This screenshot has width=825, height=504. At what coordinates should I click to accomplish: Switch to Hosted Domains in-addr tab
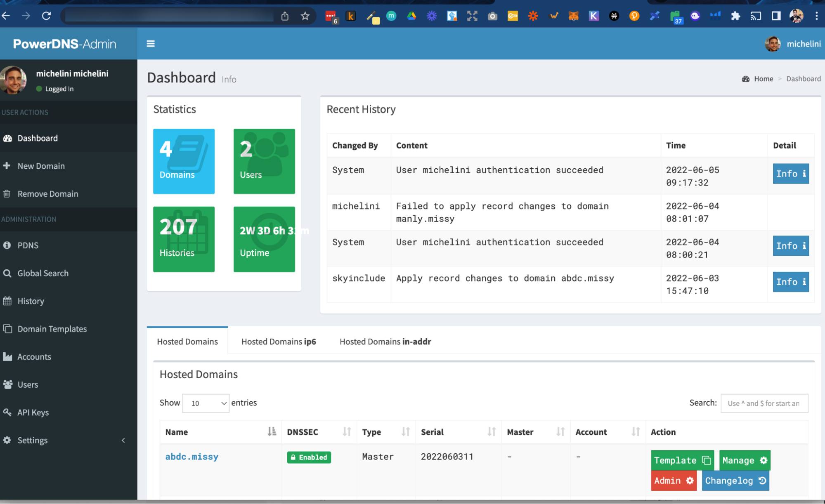[x=385, y=341]
